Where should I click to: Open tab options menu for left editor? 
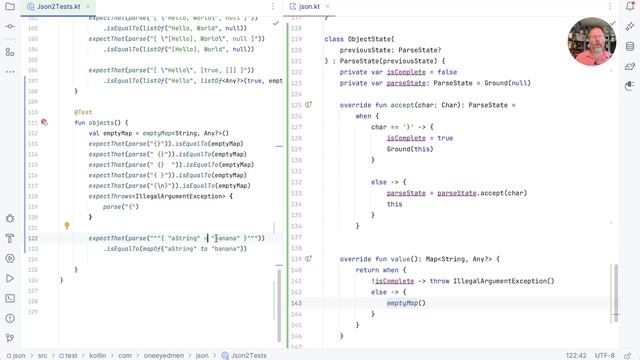pos(273,7)
